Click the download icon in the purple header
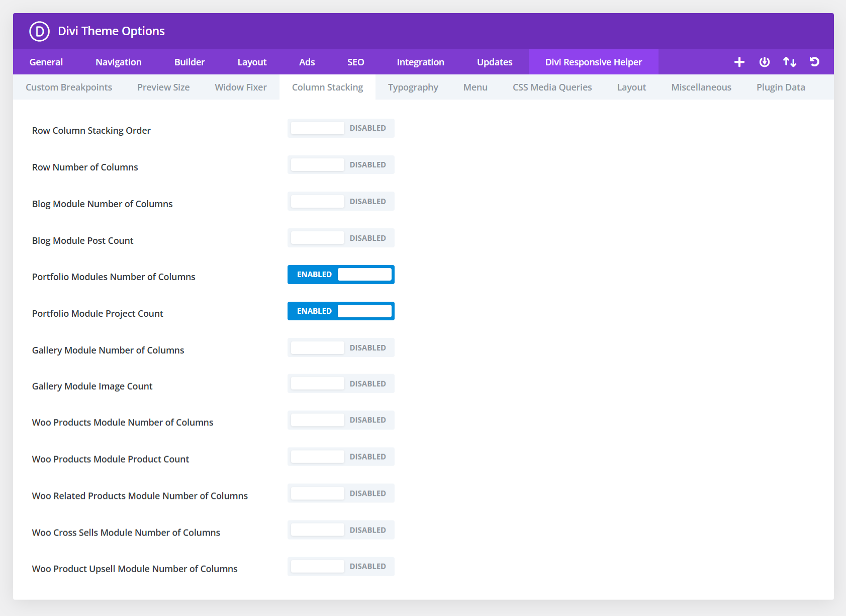This screenshot has height=616, width=846. [x=764, y=62]
